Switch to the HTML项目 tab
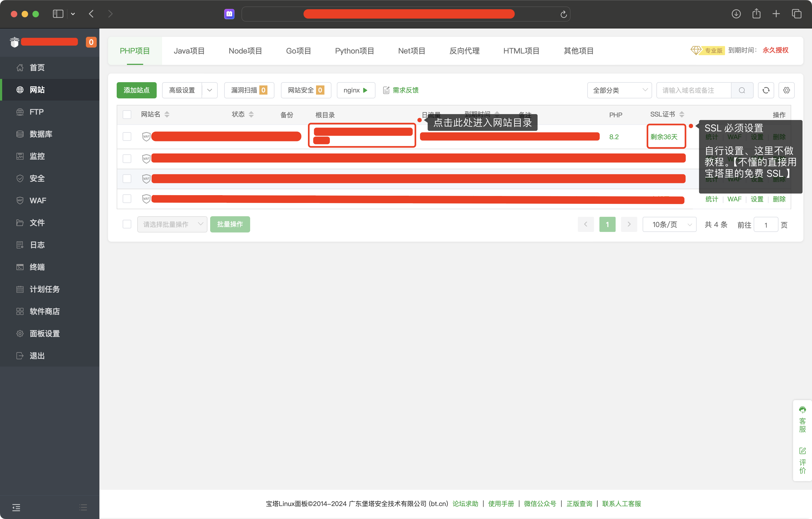The image size is (812, 519). 521,51
